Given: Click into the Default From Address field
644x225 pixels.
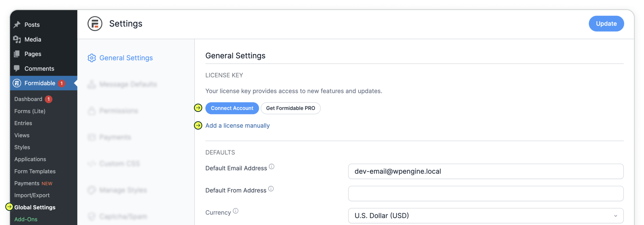Looking at the screenshot, I should tap(486, 193).
